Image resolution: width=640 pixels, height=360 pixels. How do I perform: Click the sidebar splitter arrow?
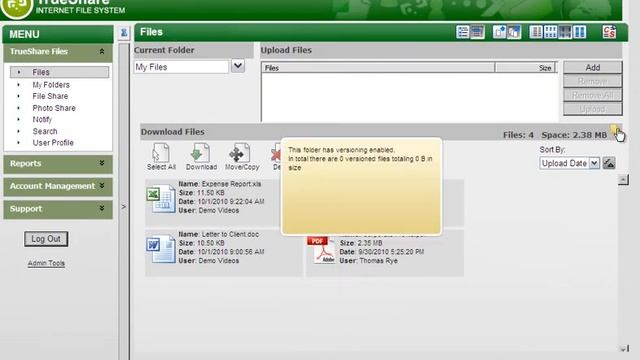click(x=124, y=207)
